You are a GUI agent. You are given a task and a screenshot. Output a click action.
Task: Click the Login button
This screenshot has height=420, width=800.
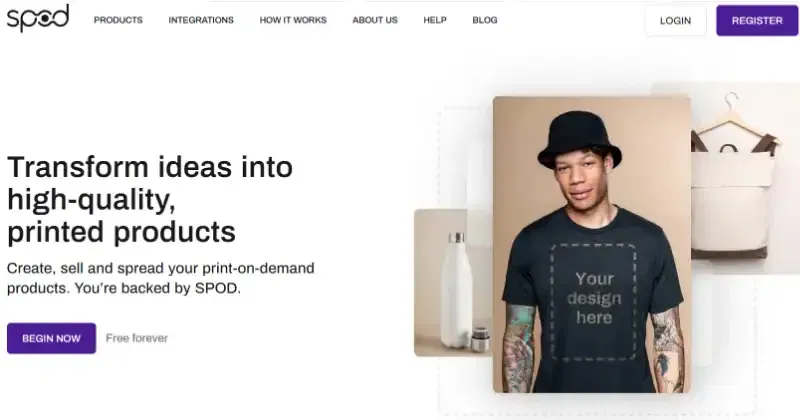point(676,20)
